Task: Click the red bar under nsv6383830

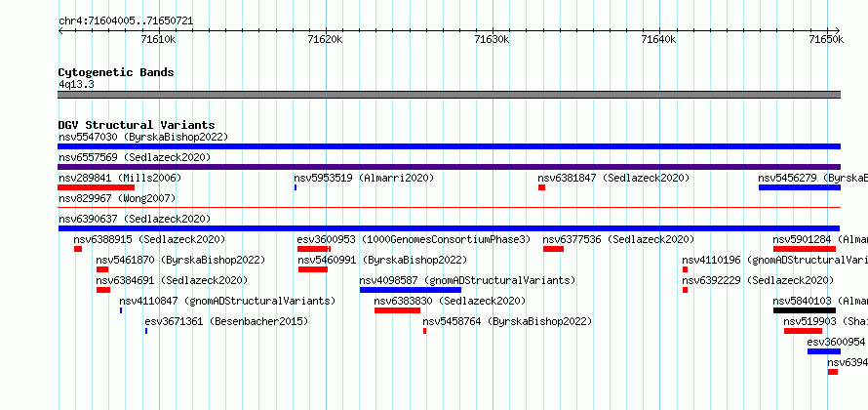Action: (x=398, y=310)
